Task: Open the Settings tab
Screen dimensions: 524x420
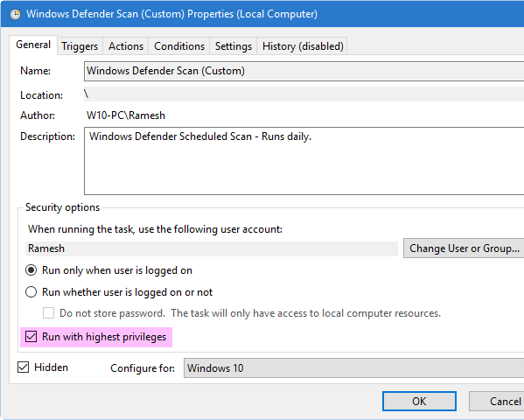Action: tap(234, 46)
